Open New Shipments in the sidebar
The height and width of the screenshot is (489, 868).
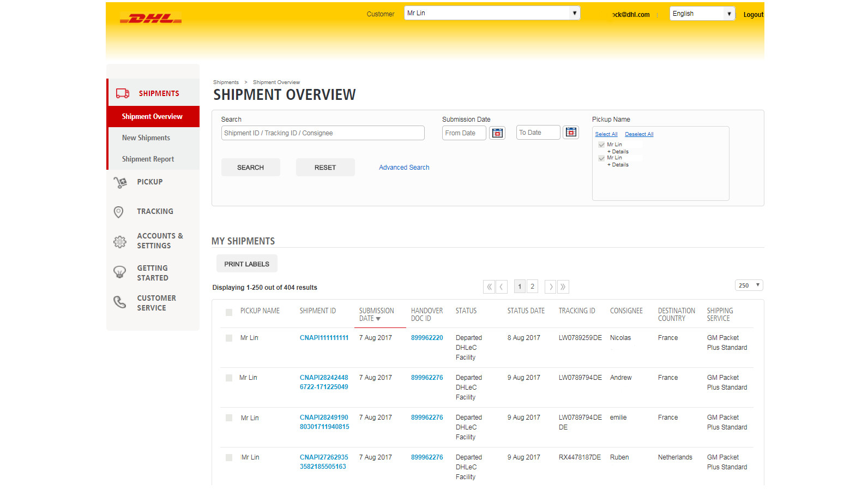tap(146, 138)
